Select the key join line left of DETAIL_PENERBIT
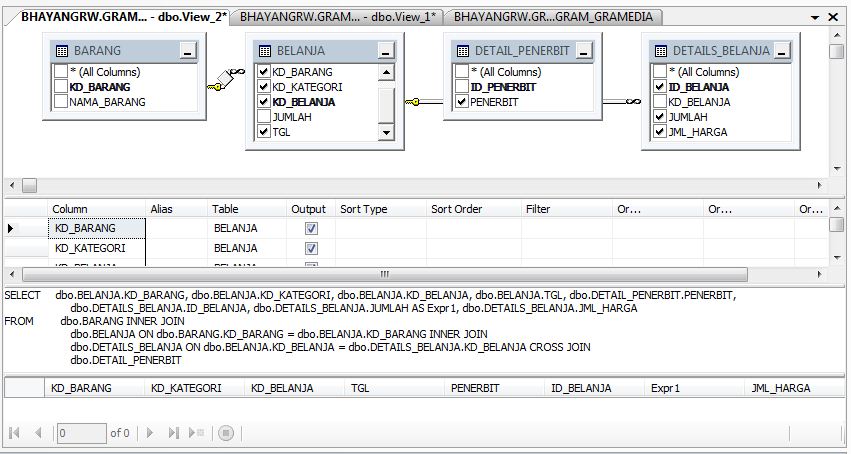Image resolution: width=851 pixels, height=454 pixels. point(424,101)
